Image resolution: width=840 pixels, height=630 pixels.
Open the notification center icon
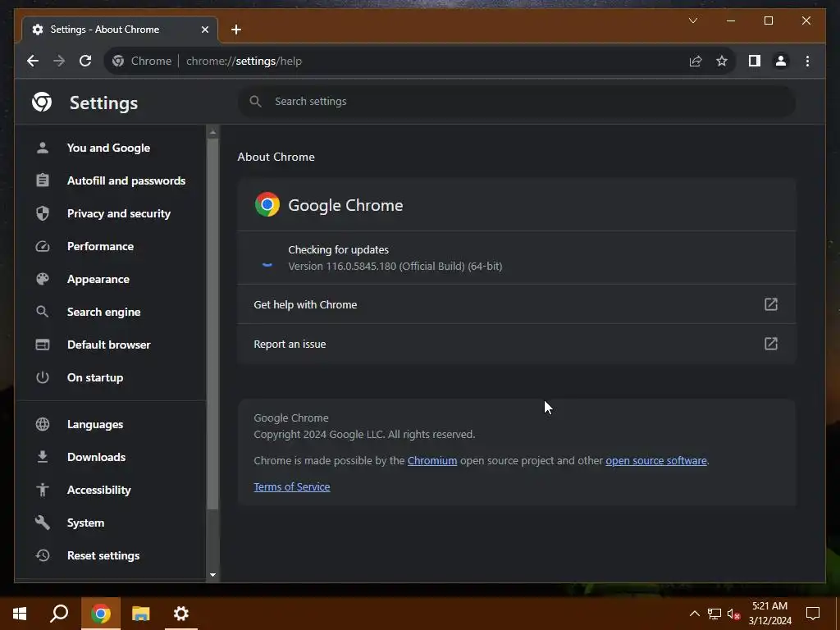pyautogui.click(x=813, y=614)
